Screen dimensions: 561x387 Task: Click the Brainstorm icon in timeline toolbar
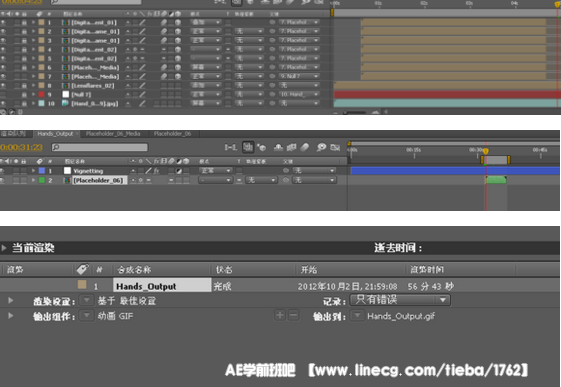click(321, 147)
